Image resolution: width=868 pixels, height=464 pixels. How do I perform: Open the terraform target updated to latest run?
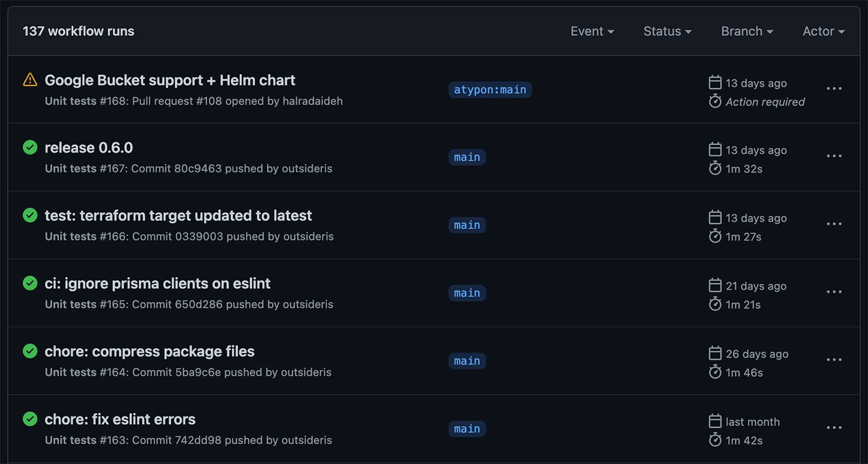(x=178, y=215)
